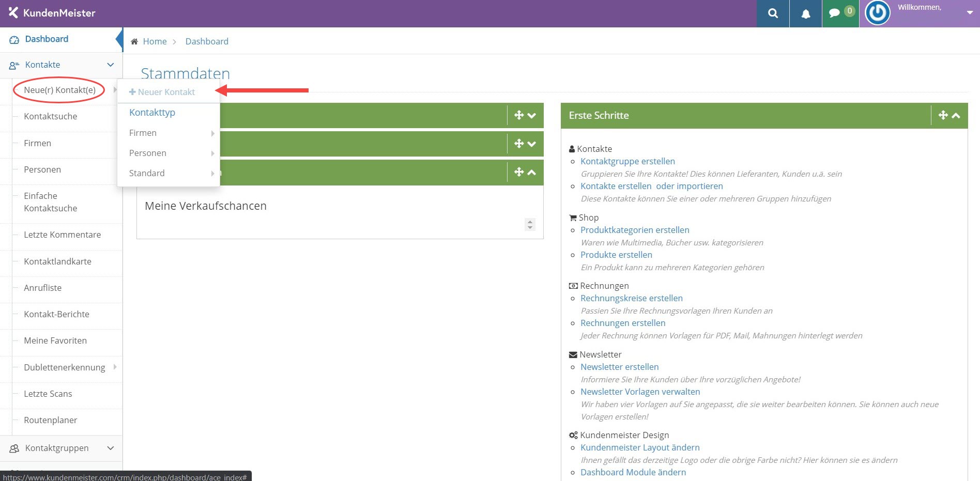The width and height of the screenshot is (980, 481).
Task: Collapse the Meine Verkaufschancen panel
Action: (x=532, y=173)
